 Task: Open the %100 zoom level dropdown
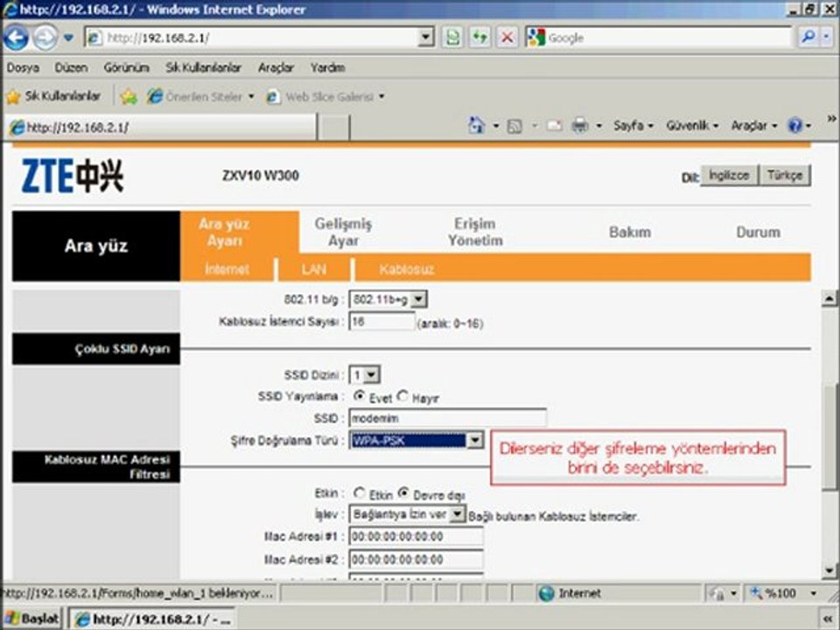(x=813, y=593)
